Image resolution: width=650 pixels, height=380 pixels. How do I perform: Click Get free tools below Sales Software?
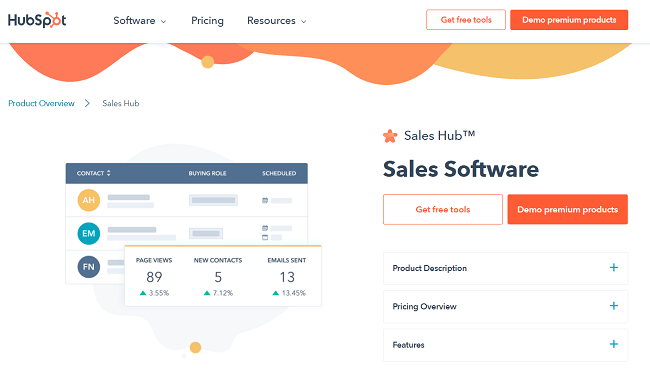click(x=443, y=209)
